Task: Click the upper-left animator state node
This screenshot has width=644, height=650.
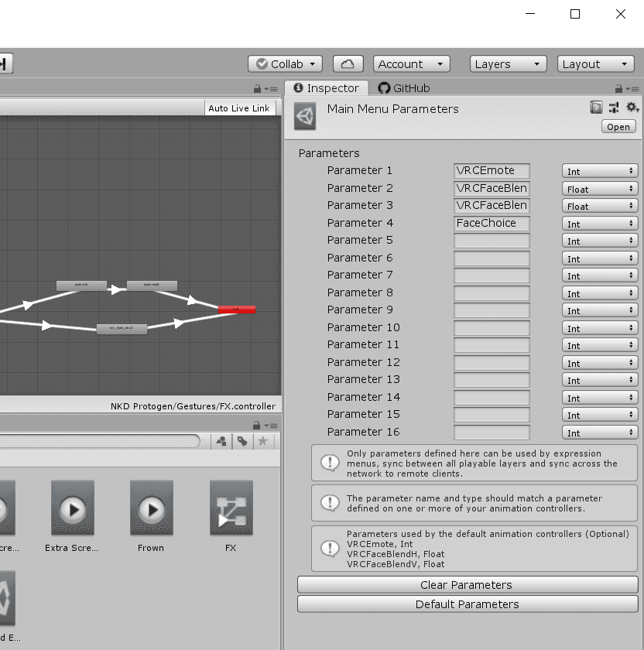Action: tap(81, 286)
